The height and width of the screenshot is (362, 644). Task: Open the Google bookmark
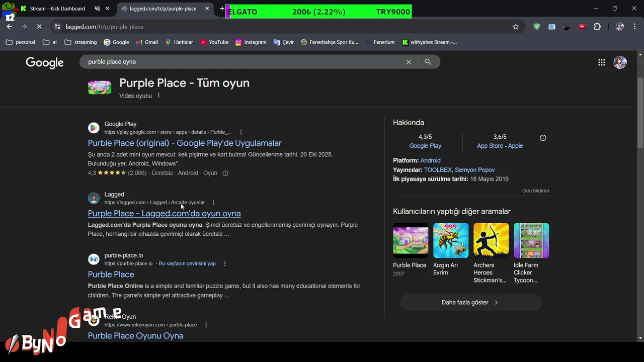pyautogui.click(x=116, y=42)
